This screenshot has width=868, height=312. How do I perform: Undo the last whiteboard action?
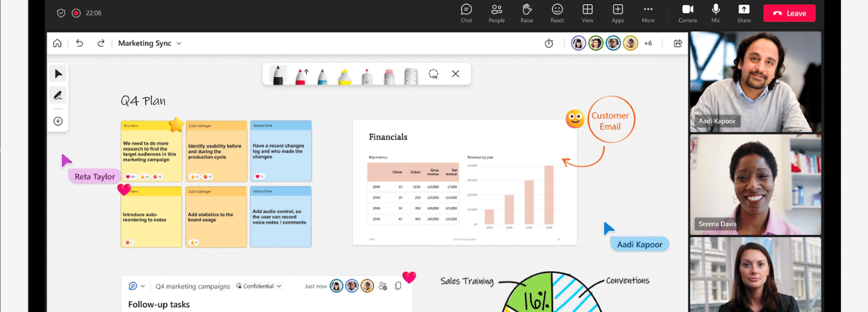79,43
